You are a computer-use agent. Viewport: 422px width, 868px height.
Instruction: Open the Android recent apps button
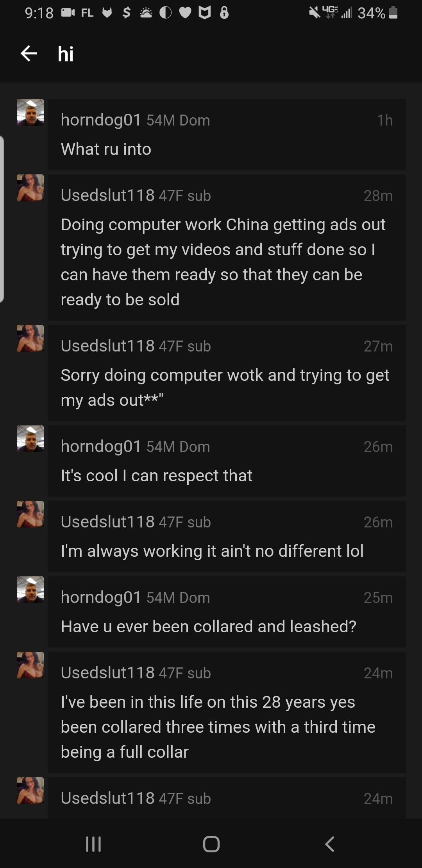pos(93,844)
